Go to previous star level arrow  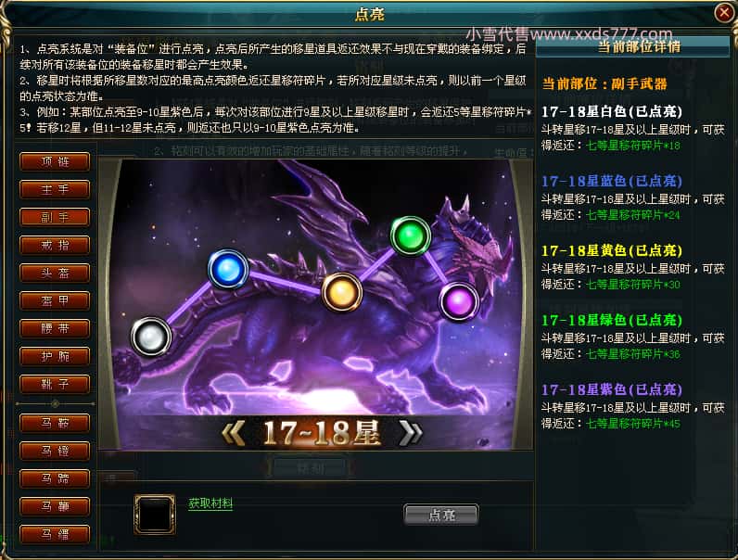pyautogui.click(x=234, y=432)
